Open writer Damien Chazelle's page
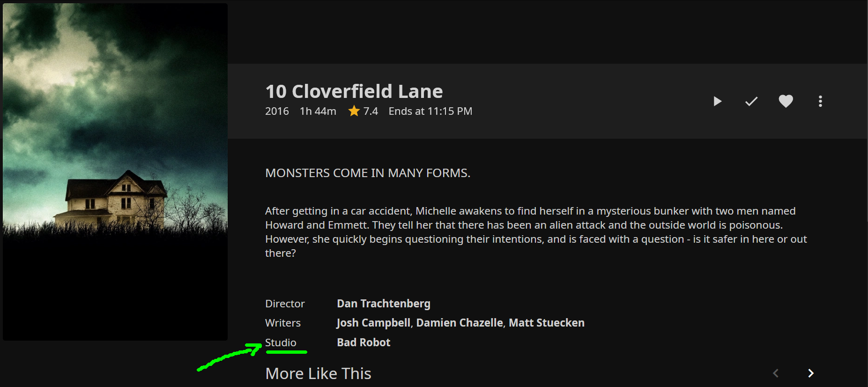 459,323
